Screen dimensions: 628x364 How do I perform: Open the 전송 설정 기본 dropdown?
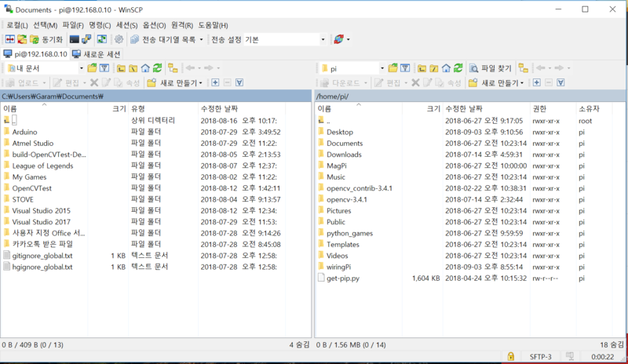pos(323,39)
